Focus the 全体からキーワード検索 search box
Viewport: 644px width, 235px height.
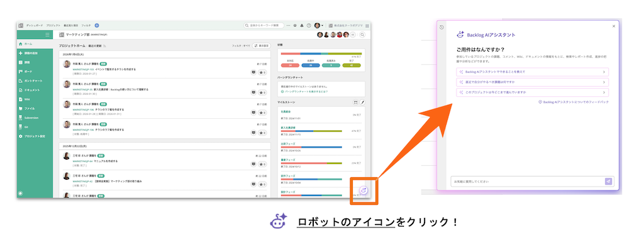coord(264,25)
